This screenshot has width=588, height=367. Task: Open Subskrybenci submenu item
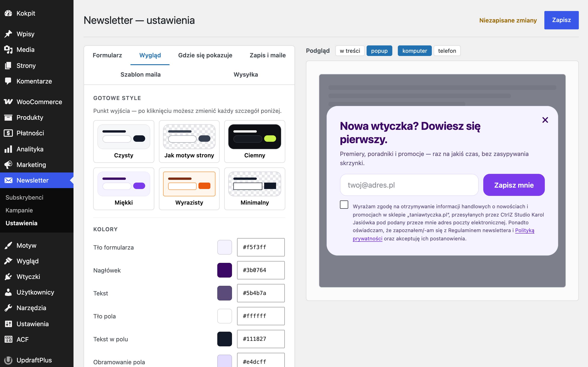coord(24,197)
